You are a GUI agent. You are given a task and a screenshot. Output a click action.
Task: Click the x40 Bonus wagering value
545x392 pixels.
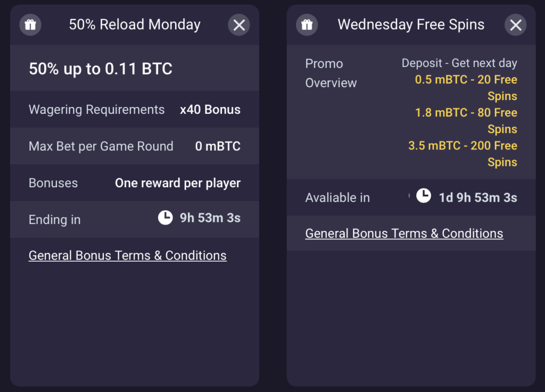point(210,110)
